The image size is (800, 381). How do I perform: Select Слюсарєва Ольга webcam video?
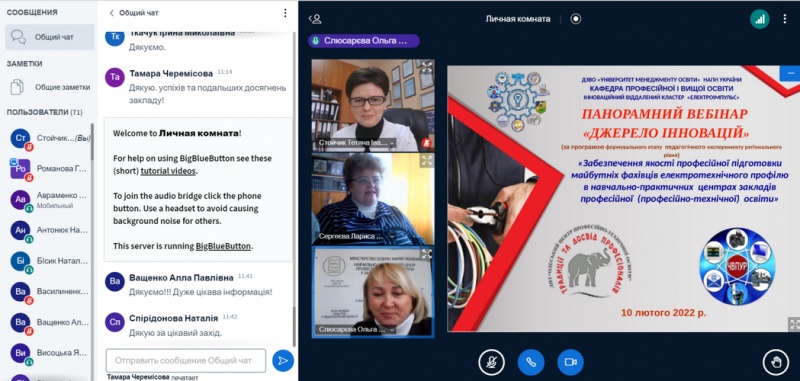[x=373, y=292]
